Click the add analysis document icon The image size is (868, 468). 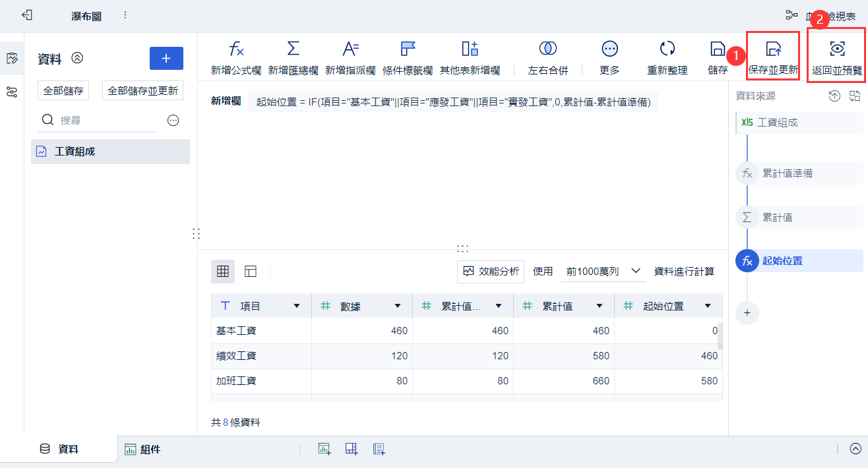click(x=379, y=449)
